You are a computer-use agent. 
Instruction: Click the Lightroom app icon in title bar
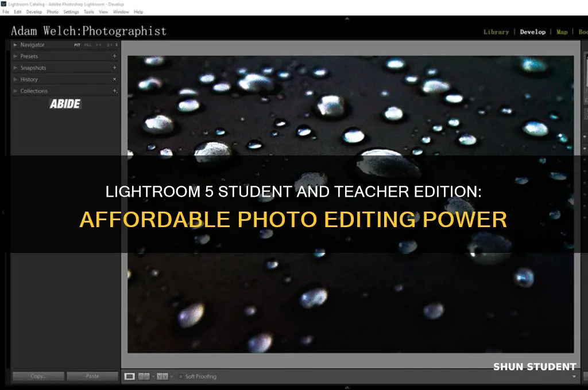pos(4,4)
